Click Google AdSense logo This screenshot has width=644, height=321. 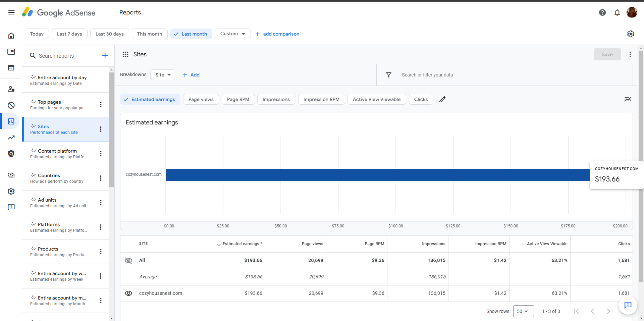[59, 12]
